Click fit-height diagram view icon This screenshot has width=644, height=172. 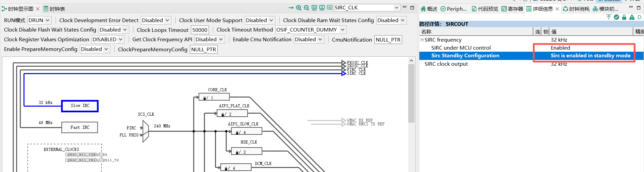point(322,8)
